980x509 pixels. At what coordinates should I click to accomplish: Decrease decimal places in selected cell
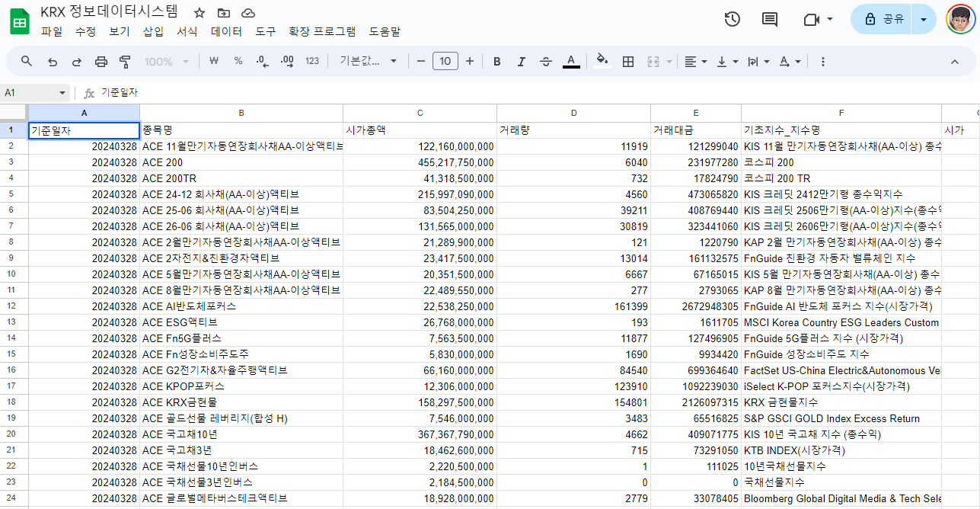(260, 61)
